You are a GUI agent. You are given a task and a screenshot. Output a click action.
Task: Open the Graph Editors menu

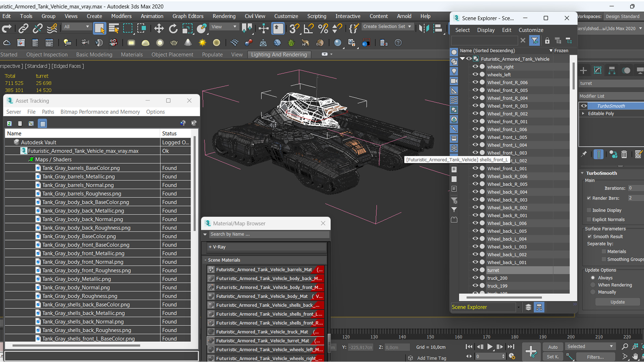pyautogui.click(x=188, y=16)
